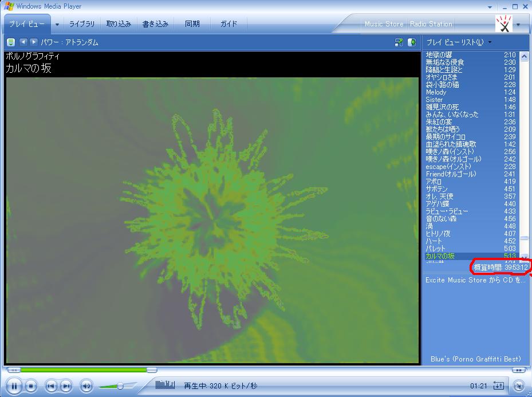Select track Melody
532x397 pixels.
point(471,92)
